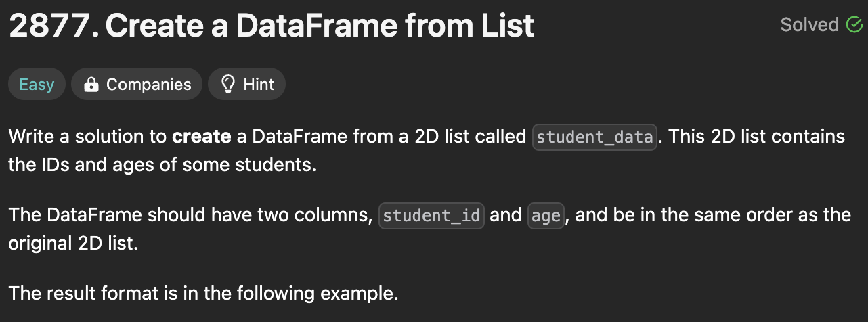Viewport: 868px width, 322px height.
Task: Click the problem number 2877
Action: click(x=51, y=26)
